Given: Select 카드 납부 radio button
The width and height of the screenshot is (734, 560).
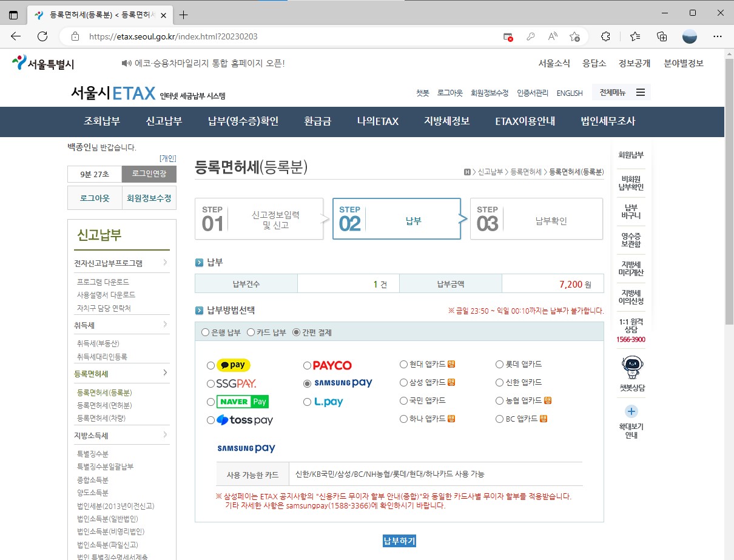Looking at the screenshot, I should (x=251, y=332).
